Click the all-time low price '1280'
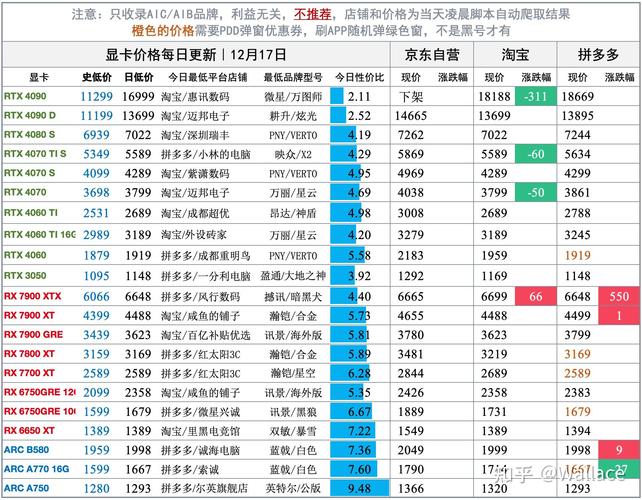 click(97, 489)
